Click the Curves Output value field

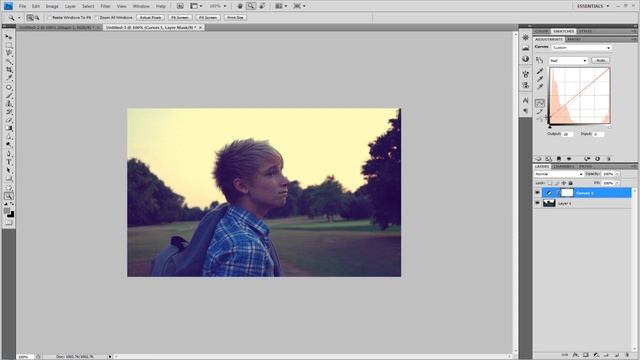pos(567,134)
